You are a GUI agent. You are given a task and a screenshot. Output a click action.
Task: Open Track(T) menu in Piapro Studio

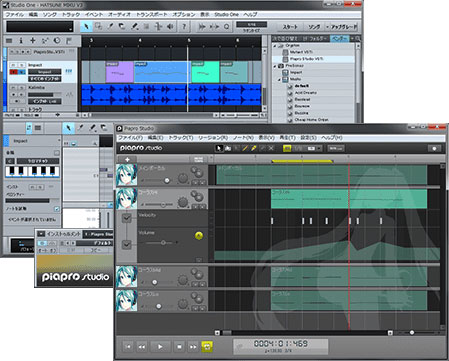pos(180,138)
